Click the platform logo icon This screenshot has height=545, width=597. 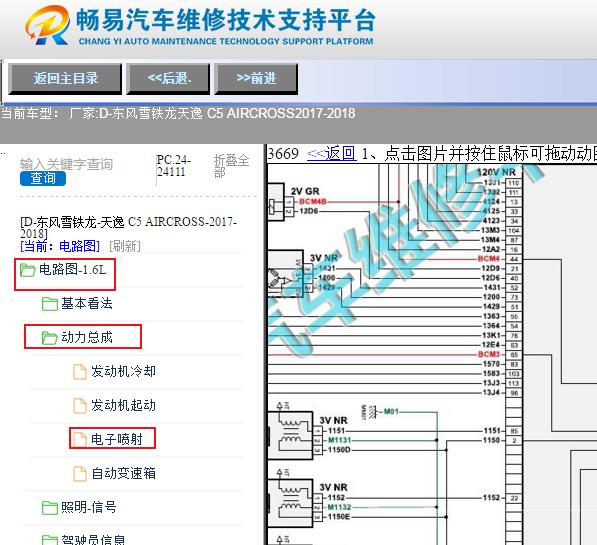click(48, 25)
